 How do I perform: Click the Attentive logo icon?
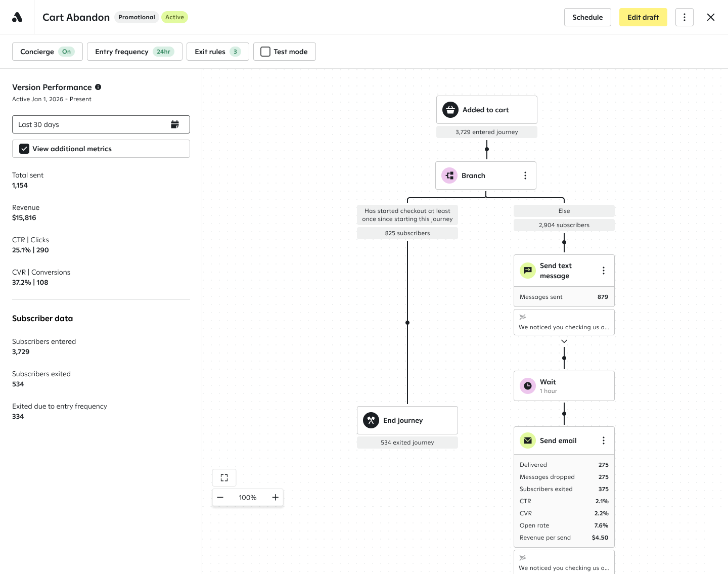click(17, 17)
